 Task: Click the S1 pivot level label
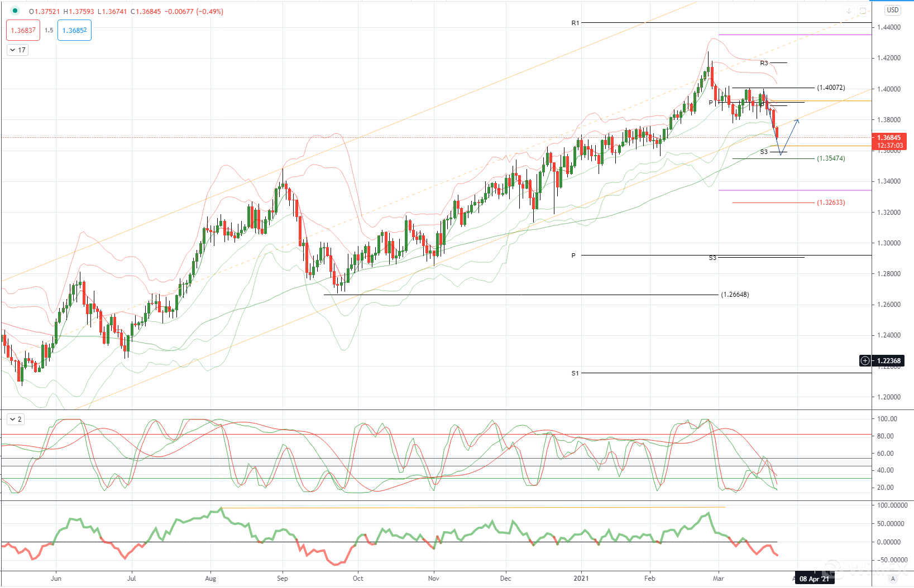pyautogui.click(x=575, y=373)
